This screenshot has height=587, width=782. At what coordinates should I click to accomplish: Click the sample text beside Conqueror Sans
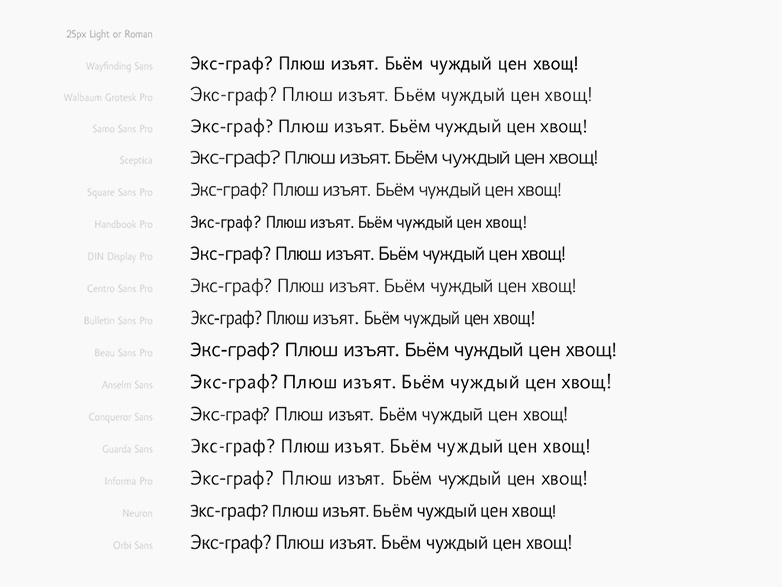379,415
